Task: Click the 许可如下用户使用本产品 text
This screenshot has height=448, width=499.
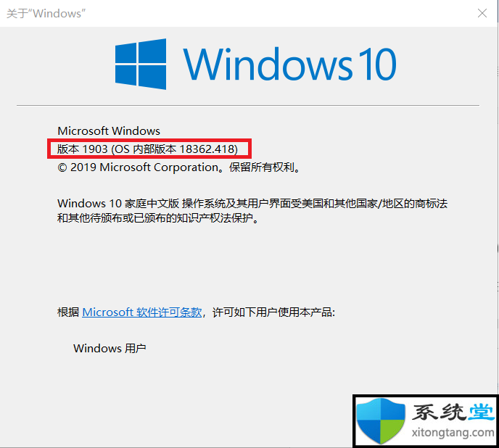Action: pyautogui.click(x=273, y=312)
